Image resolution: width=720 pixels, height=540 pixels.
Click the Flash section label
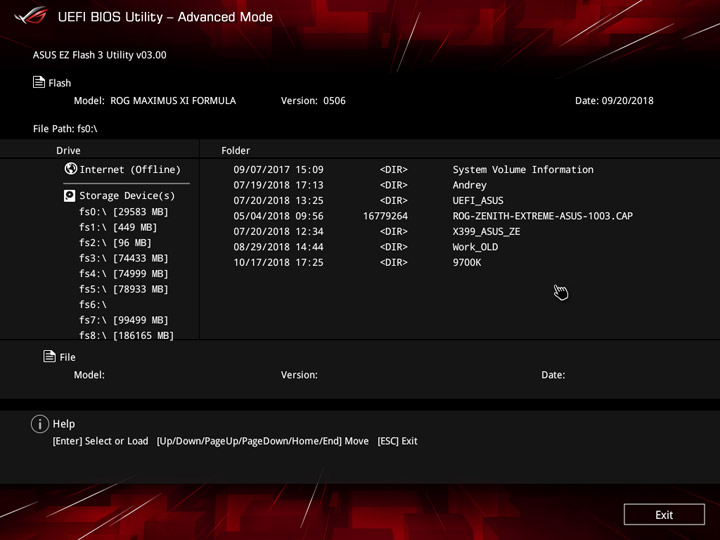pyautogui.click(x=60, y=83)
